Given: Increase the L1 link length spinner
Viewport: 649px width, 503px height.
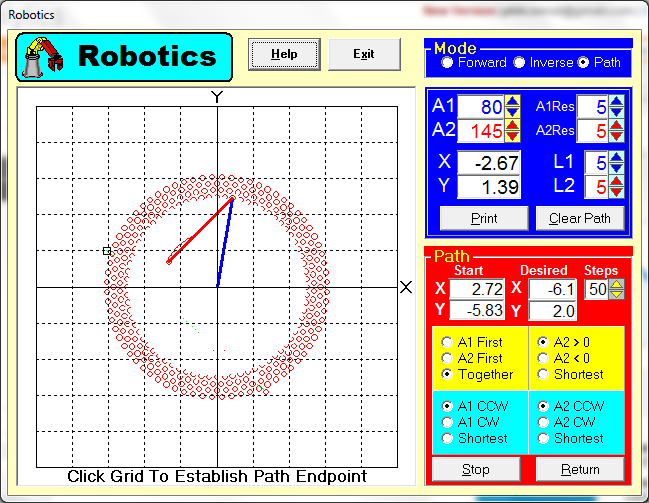Looking at the screenshot, I should [x=617, y=158].
